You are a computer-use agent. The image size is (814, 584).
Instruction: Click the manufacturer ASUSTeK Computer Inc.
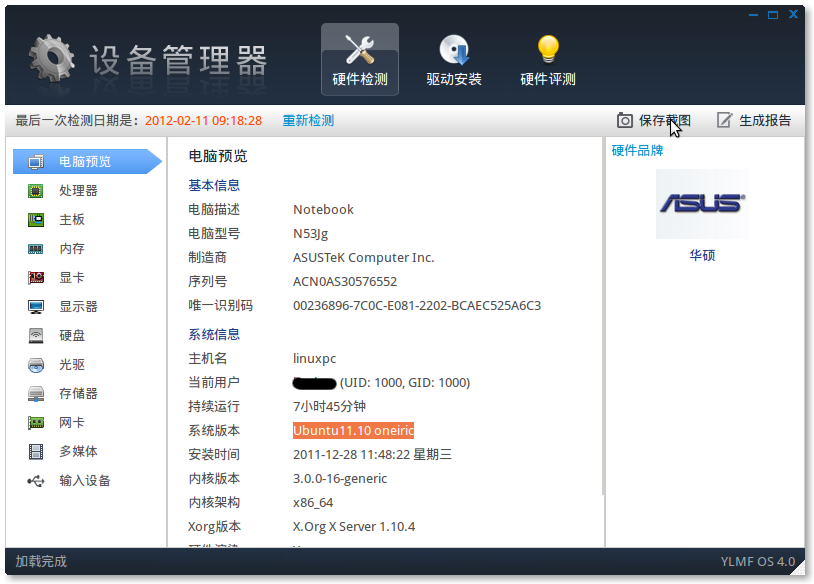click(363, 257)
